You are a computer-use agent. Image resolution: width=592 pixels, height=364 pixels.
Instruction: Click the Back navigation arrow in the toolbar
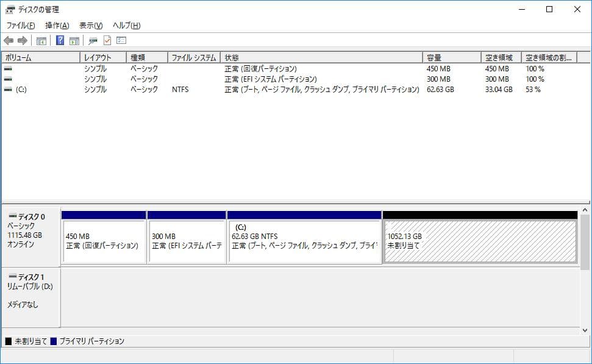tap(8, 40)
